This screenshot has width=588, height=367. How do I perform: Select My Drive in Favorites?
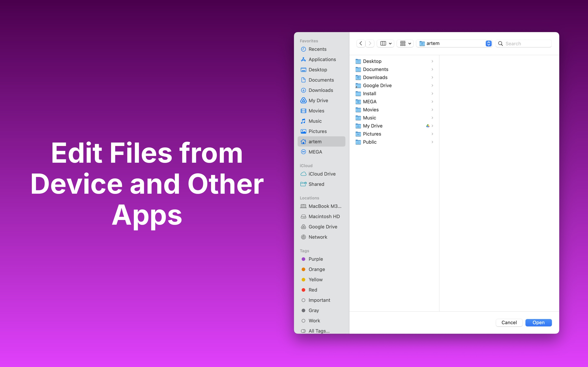pyautogui.click(x=318, y=101)
